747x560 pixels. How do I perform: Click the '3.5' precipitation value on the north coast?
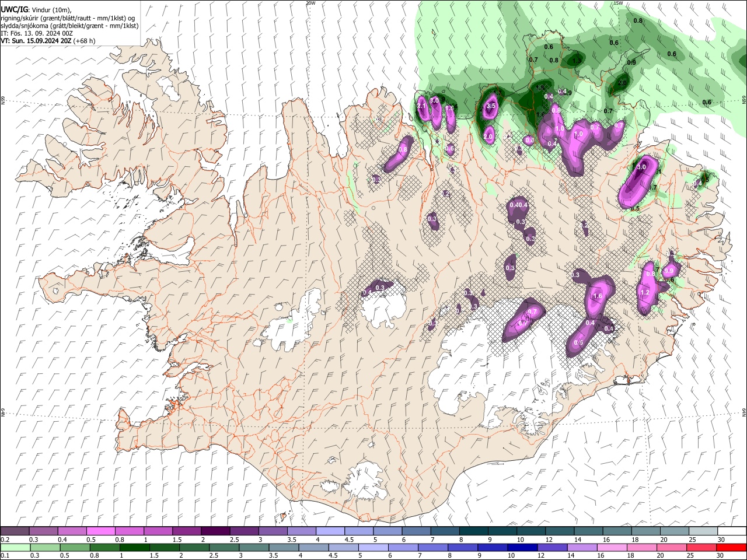tap(491, 106)
